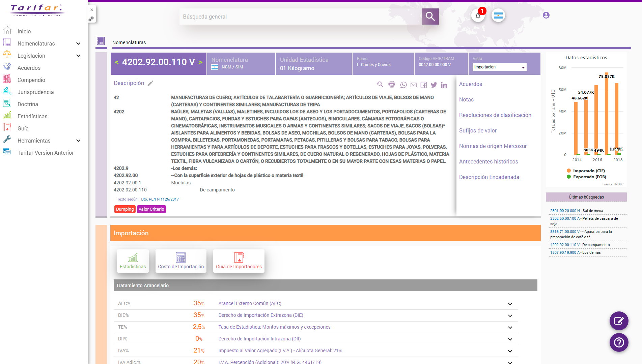Open notifications bell
Screen dimensions: 642x364
click(x=478, y=16)
